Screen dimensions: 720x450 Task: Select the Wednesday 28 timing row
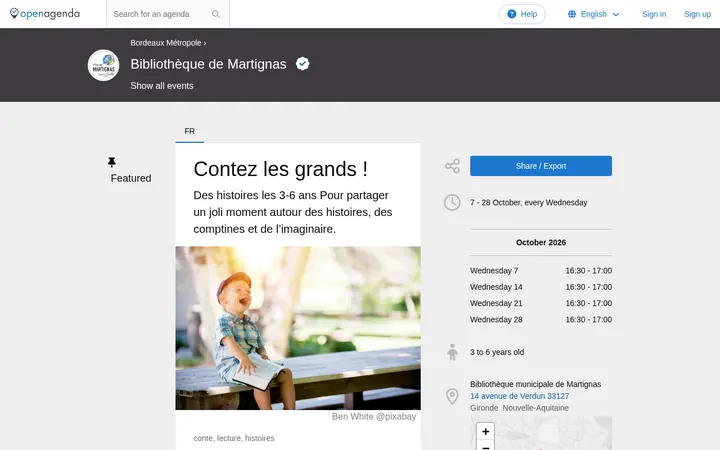point(540,320)
